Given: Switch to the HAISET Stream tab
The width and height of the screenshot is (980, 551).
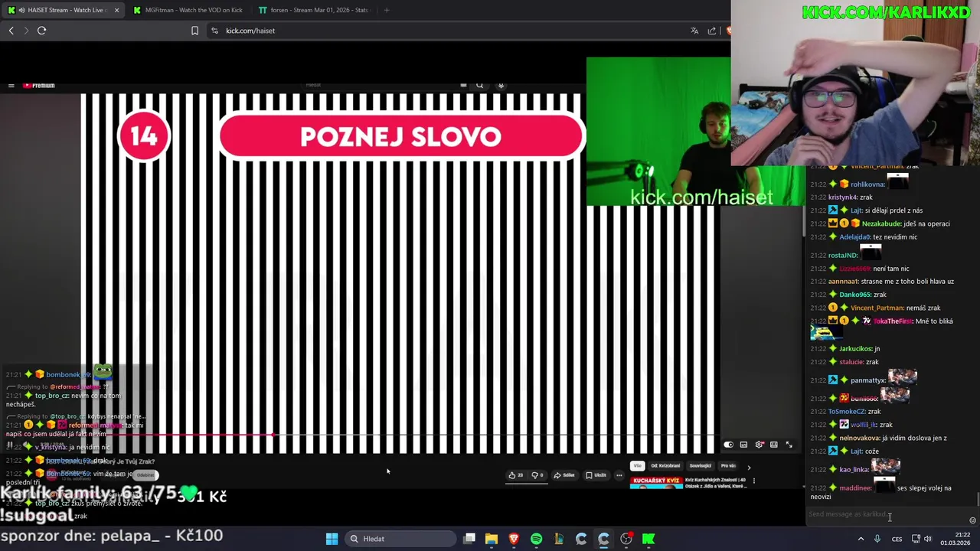Looking at the screenshot, I should pyautogui.click(x=64, y=10).
